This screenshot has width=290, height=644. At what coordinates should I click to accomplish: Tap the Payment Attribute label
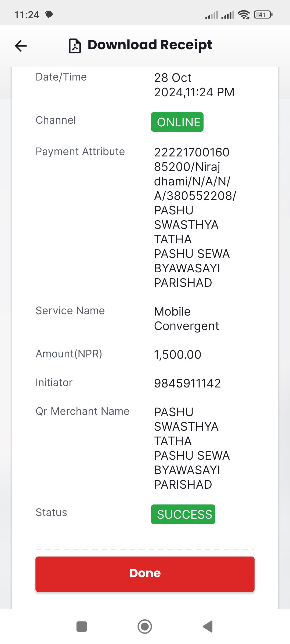[x=80, y=152]
